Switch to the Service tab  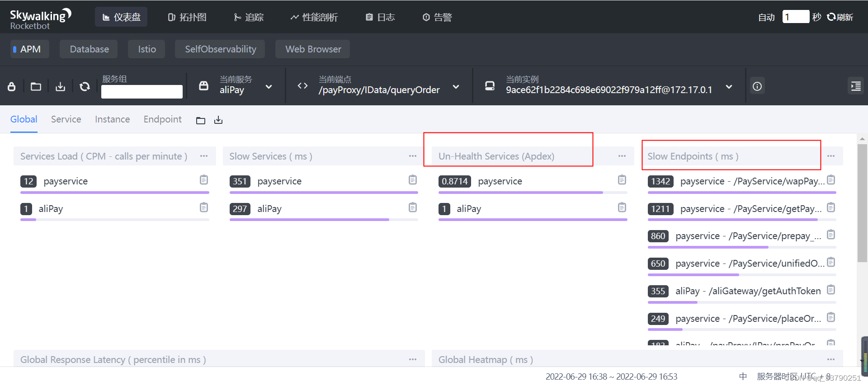66,119
